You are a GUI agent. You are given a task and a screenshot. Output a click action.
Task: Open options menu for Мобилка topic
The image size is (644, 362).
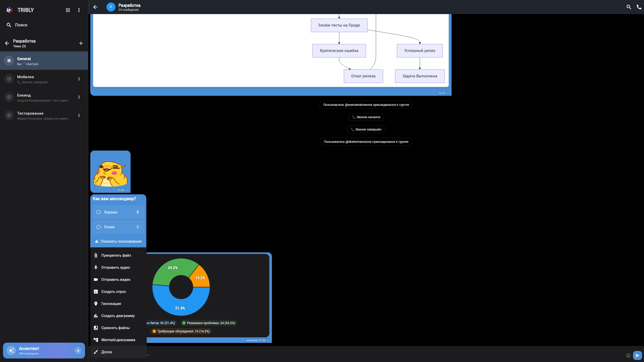click(79, 79)
